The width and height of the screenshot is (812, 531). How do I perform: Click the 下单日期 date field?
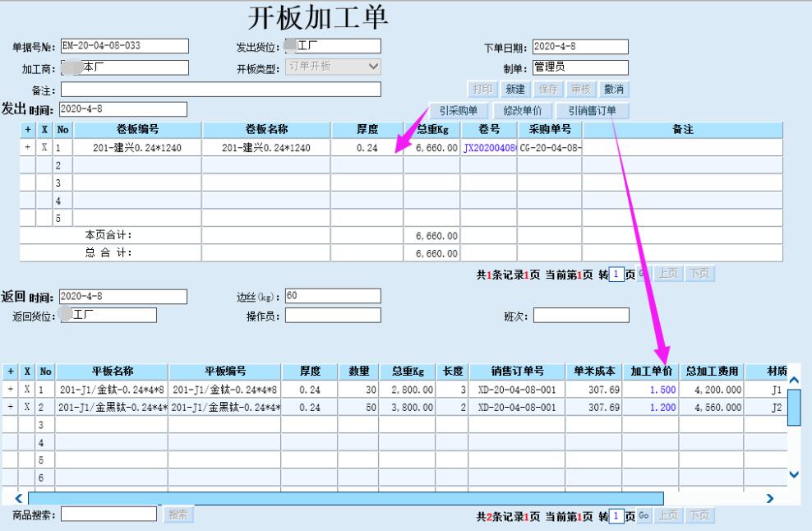(580, 47)
